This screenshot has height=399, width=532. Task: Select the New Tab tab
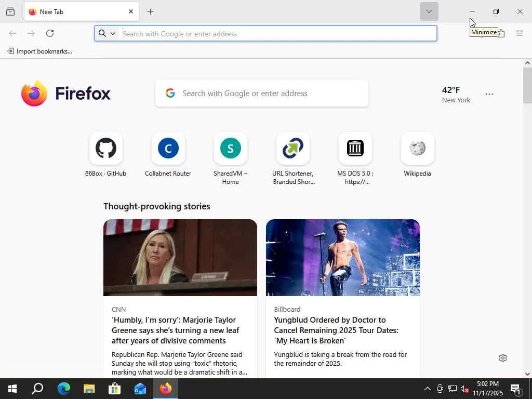[82, 11]
